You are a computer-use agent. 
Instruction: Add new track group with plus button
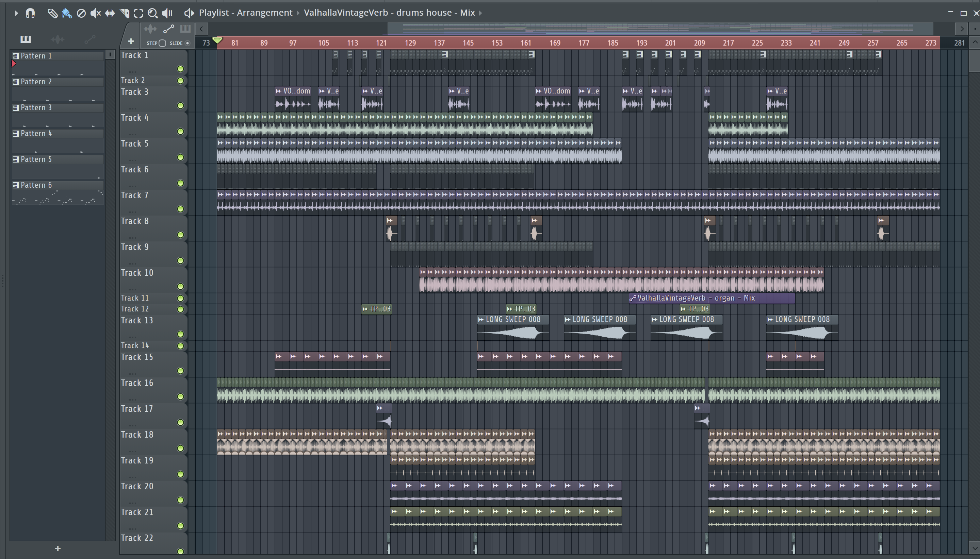point(131,41)
